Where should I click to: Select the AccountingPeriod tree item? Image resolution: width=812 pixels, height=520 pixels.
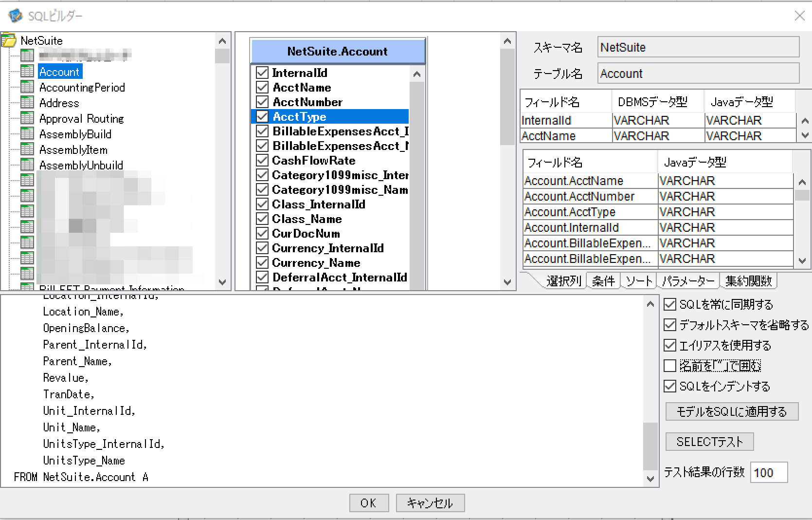[82, 87]
